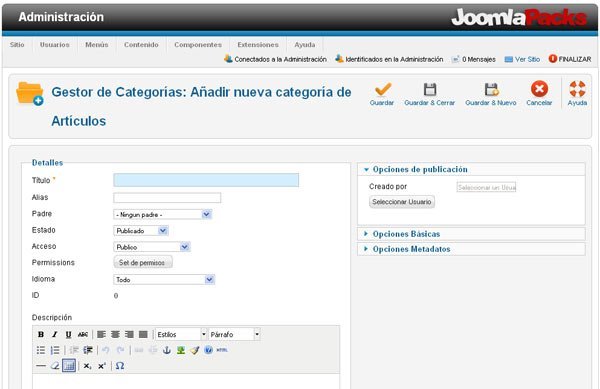Apply italic in Descripción editor
The height and width of the screenshot is (389, 600).
[x=55, y=334]
